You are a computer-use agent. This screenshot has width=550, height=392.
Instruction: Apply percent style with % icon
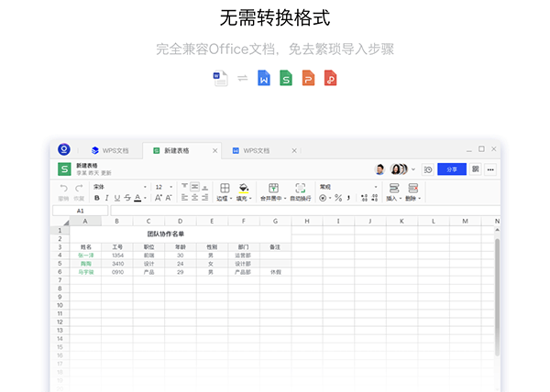point(337,198)
